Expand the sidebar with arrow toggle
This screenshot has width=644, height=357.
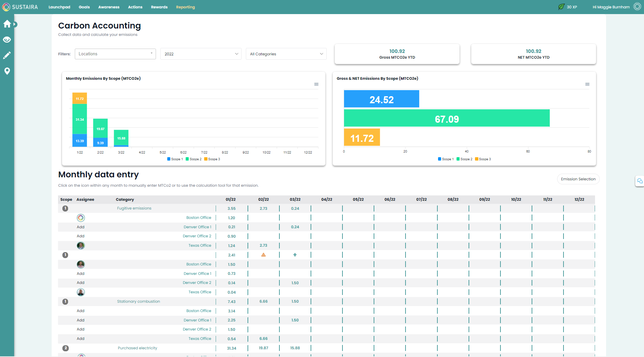pos(15,24)
